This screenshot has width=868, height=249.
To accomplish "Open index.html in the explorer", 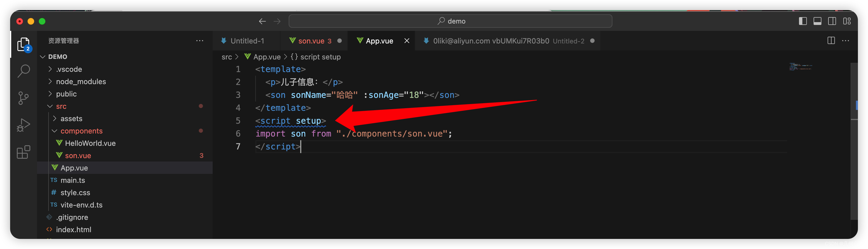I will click(125, 229).
